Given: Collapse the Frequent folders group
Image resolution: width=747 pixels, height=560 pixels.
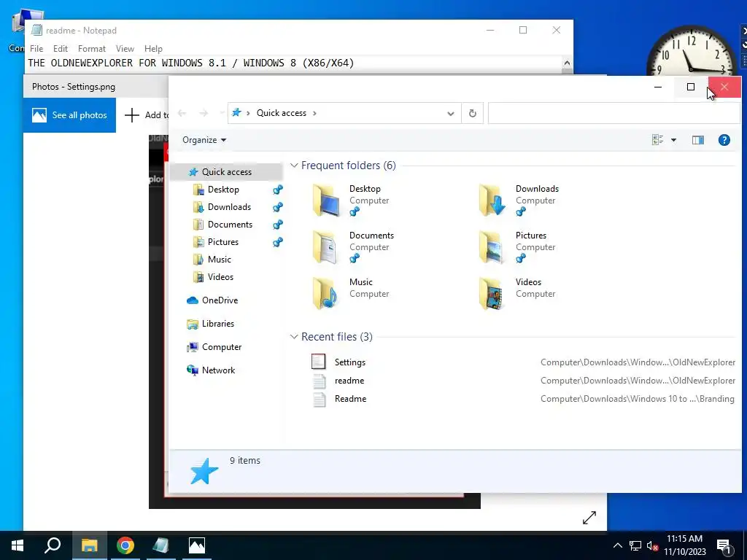Looking at the screenshot, I should 295,166.
